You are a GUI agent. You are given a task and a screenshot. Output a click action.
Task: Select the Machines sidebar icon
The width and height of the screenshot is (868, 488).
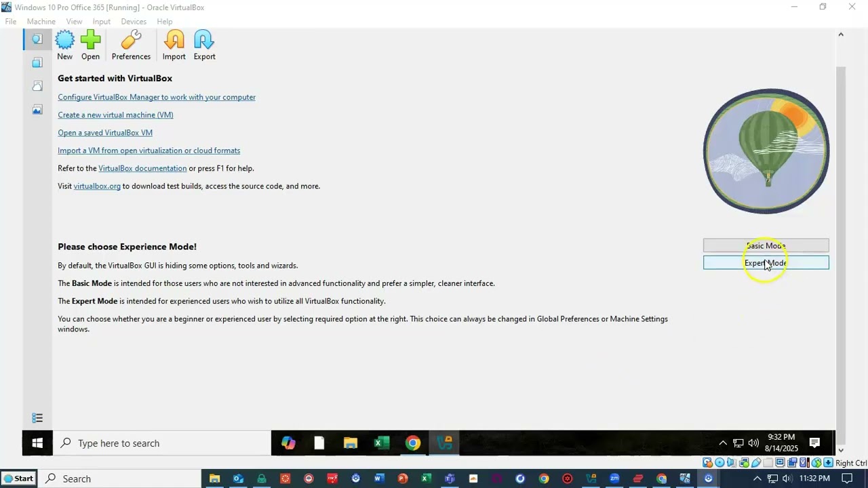tap(37, 62)
